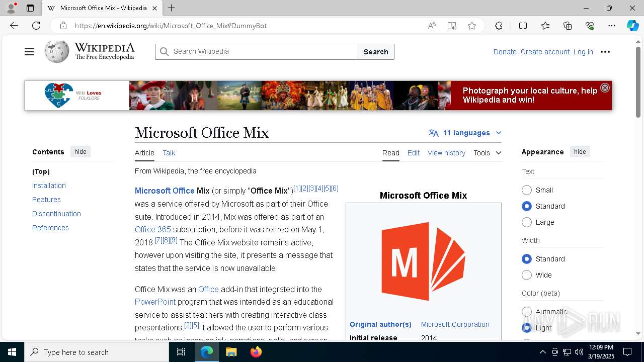Screen dimensions: 644x362
Task: Open the volume control tray icon
Action: coord(579,352)
